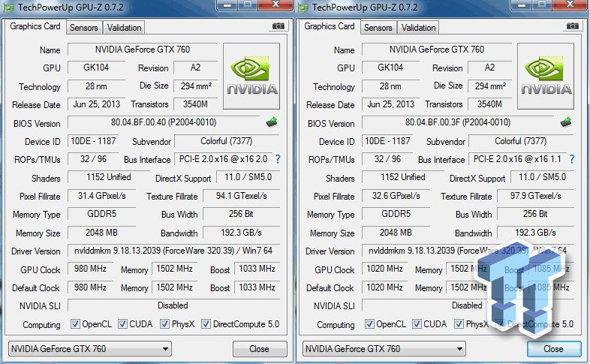Image resolution: width=590 pixels, height=364 pixels.
Task: Click the Boost 1033 MHz value in GPU Clock row
Action: [x=257, y=269]
